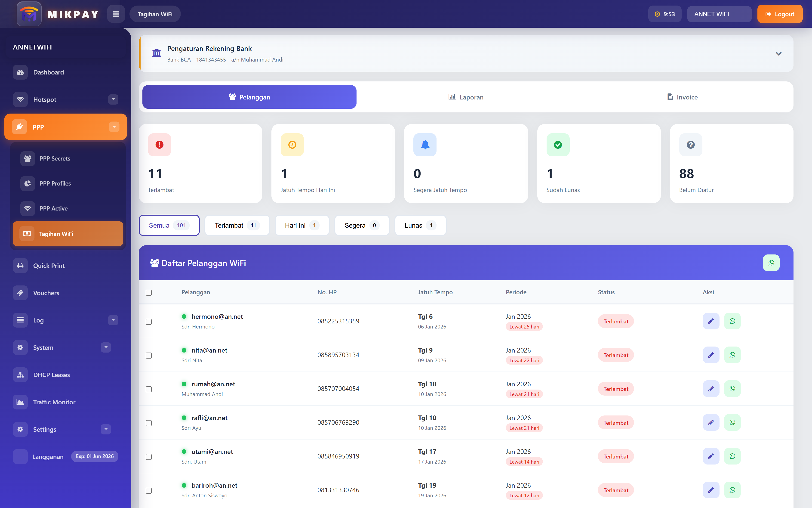
Task: Click the WhatsApp broadcast icon in table header
Action: (x=771, y=263)
